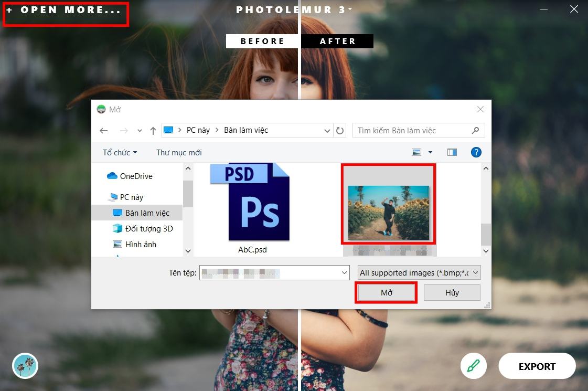Viewport: 588px width, 391px height.
Task: Click the palm tree thumbnail circle
Action: click(25, 366)
